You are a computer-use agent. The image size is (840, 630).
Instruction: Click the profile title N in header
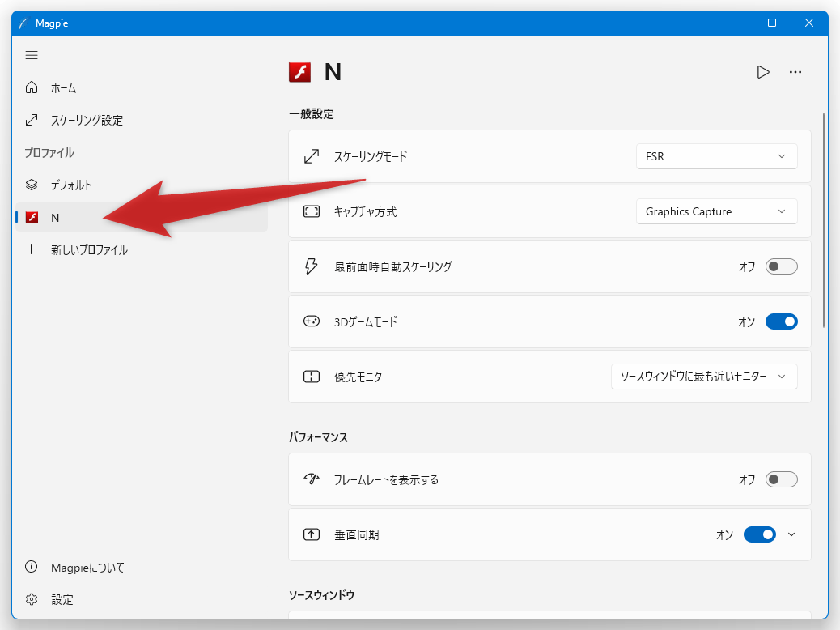(x=333, y=72)
